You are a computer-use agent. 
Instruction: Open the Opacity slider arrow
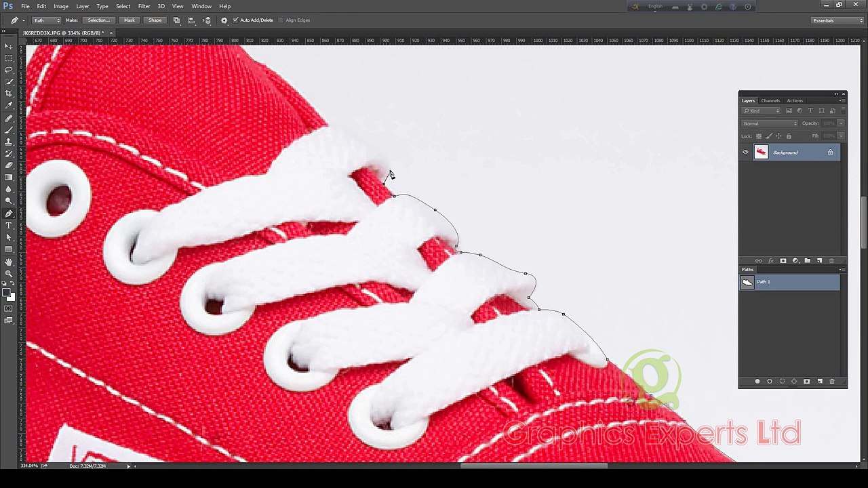(x=841, y=123)
